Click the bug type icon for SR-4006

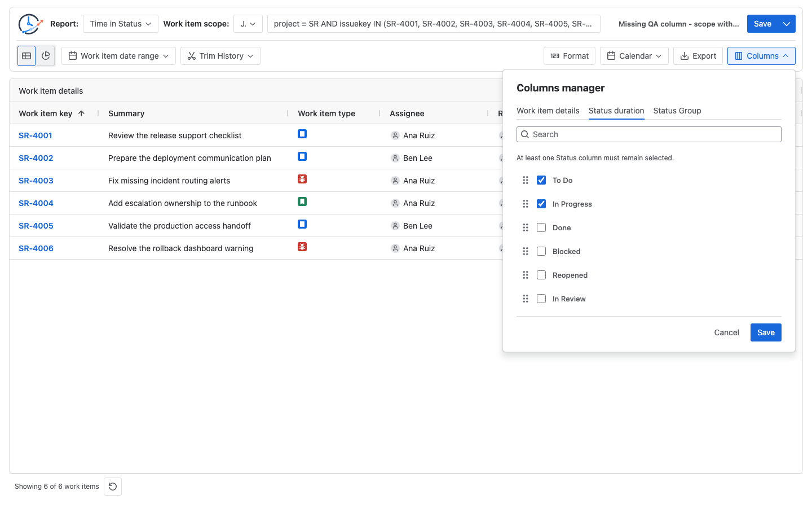[x=302, y=247]
